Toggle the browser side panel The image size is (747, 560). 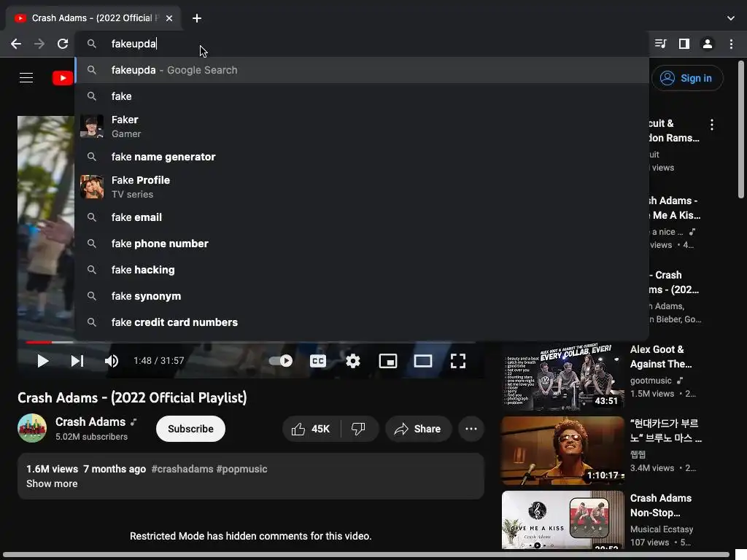[x=684, y=44]
